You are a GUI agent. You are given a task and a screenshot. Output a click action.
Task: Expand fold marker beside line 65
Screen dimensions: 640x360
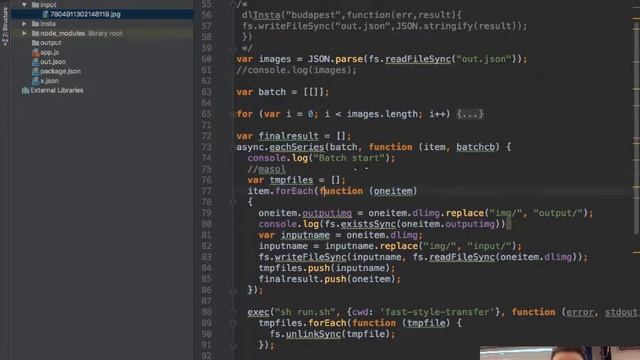click(x=233, y=114)
